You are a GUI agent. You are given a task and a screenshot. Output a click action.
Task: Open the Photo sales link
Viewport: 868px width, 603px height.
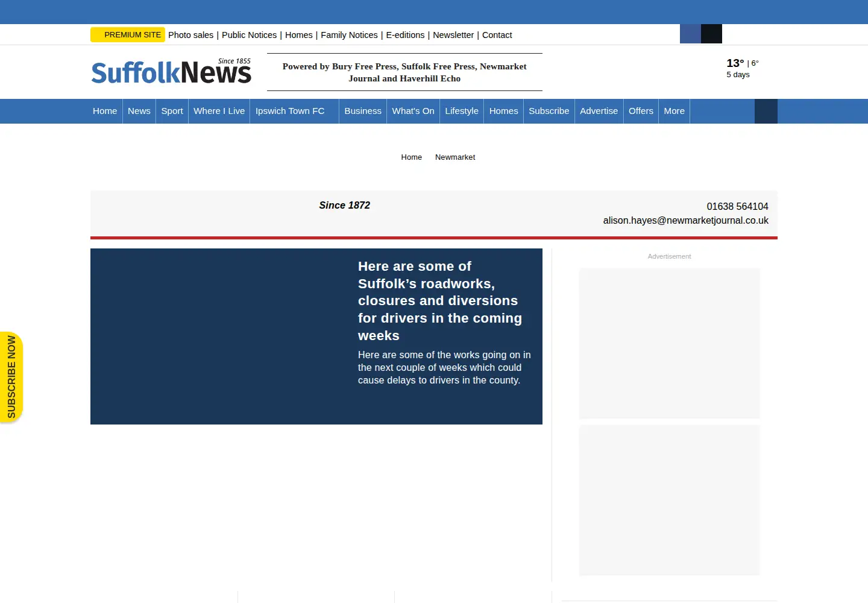pos(190,35)
